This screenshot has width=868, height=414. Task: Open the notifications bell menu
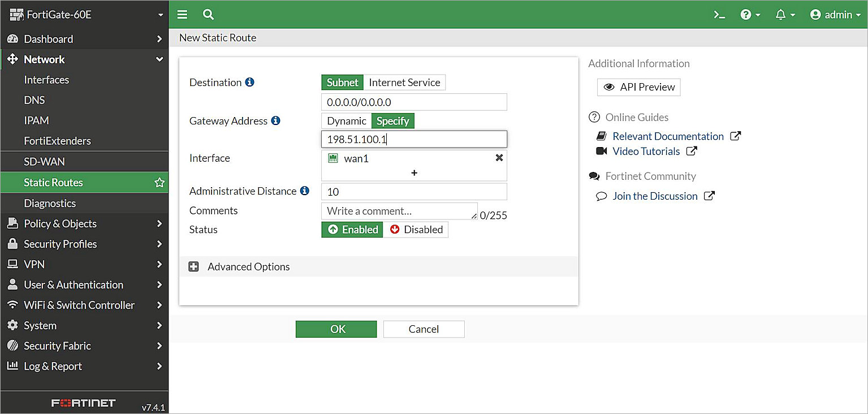pos(785,15)
